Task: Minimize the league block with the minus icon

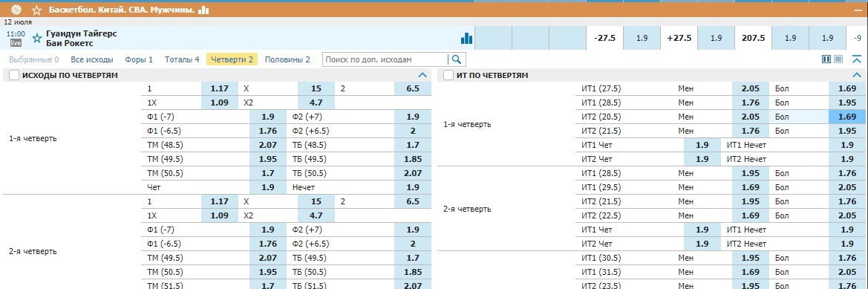Action: [x=858, y=10]
